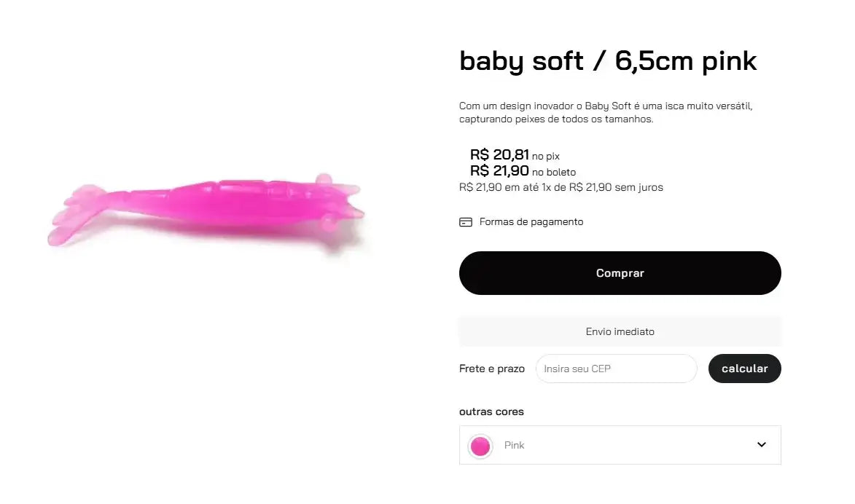Focus the Insira seu CEP field
The width and height of the screenshot is (855, 504).
coord(616,369)
